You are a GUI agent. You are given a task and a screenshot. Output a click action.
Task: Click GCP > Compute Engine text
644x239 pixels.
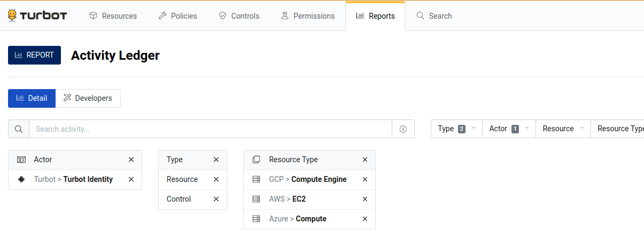tap(308, 179)
